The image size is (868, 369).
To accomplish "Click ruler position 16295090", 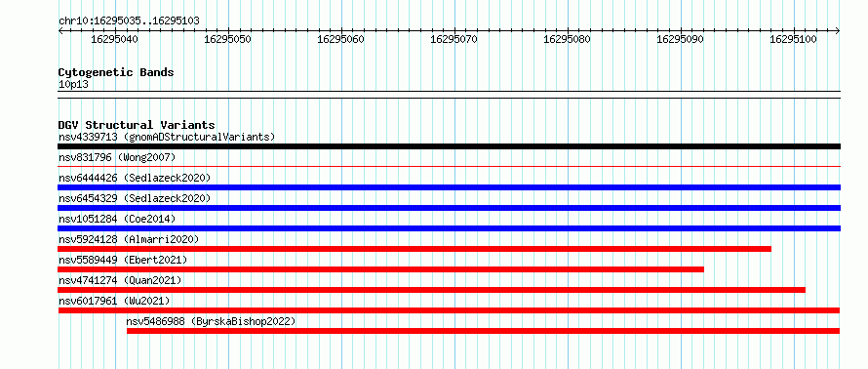I will 681,39.
